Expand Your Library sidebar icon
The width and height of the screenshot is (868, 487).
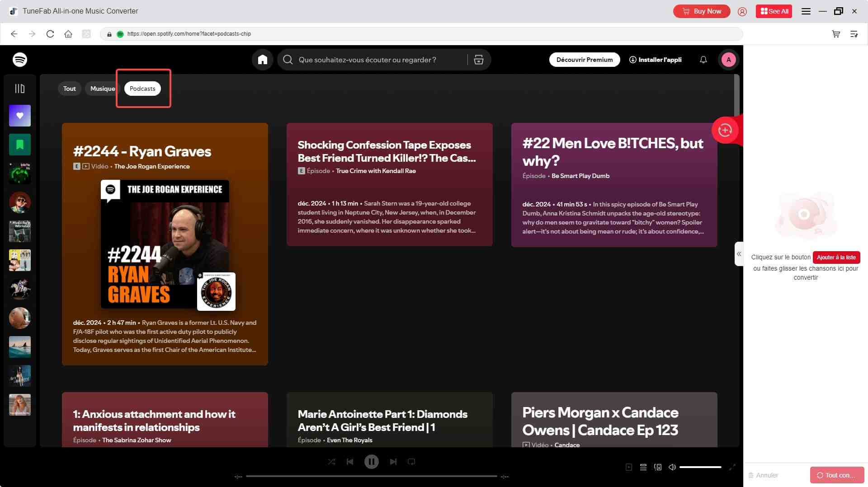point(20,89)
